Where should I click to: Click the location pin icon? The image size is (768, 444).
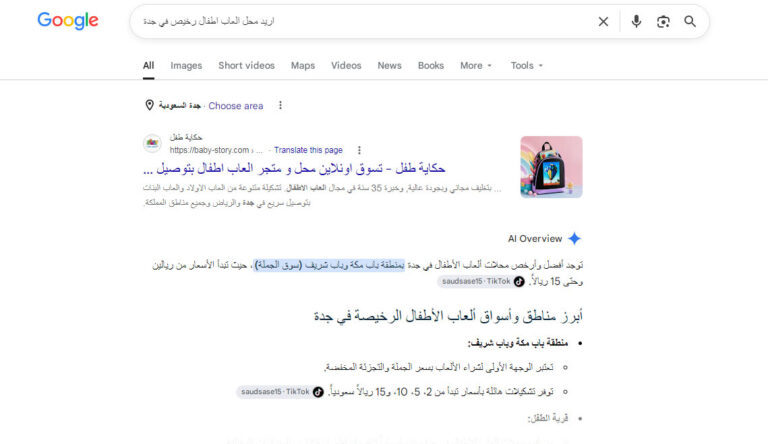click(149, 105)
